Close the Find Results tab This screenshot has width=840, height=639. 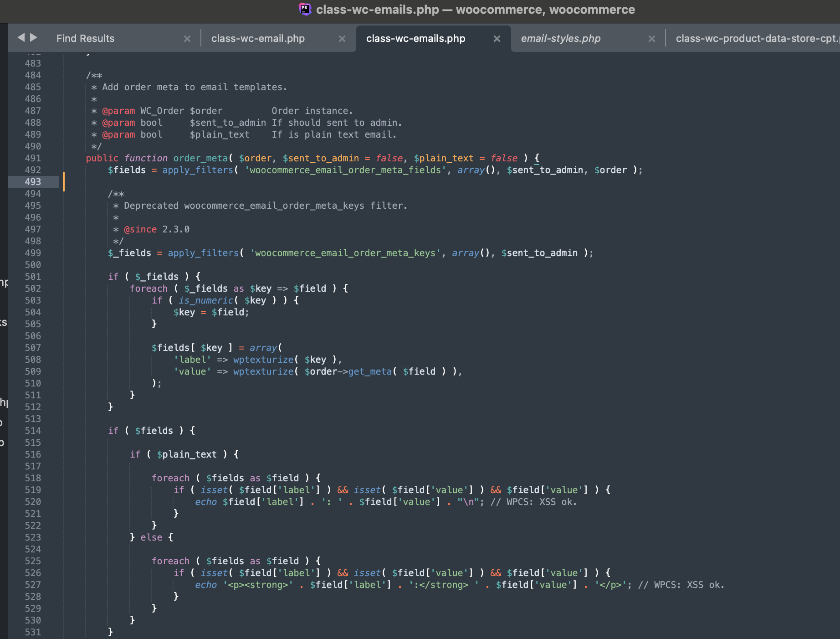click(187, 39)
